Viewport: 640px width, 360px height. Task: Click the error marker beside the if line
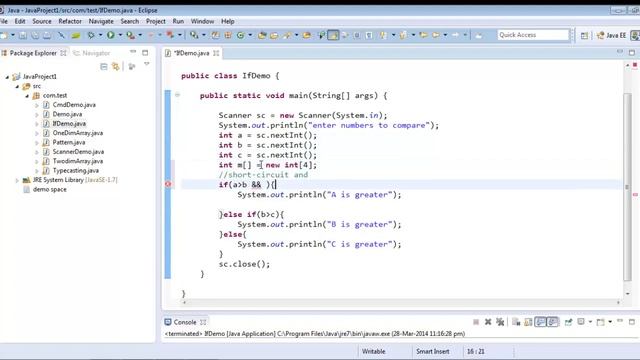(x=168, y=184)
